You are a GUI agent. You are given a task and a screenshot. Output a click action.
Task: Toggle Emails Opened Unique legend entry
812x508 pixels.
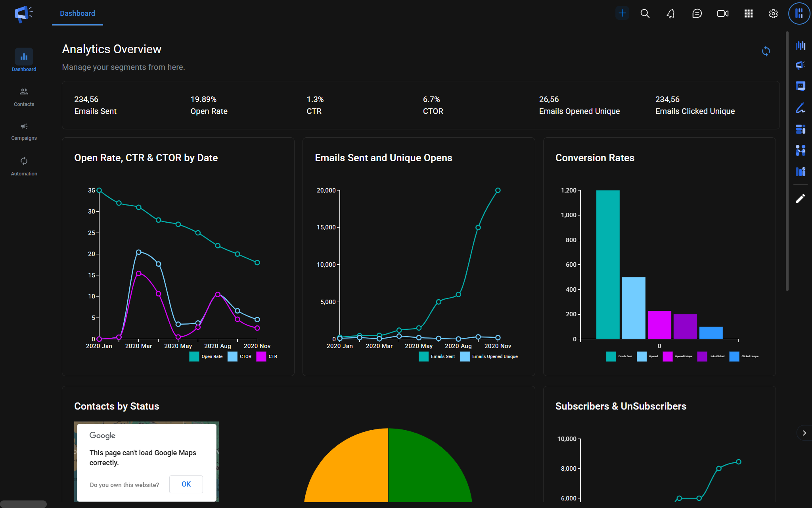pos(465,356)
